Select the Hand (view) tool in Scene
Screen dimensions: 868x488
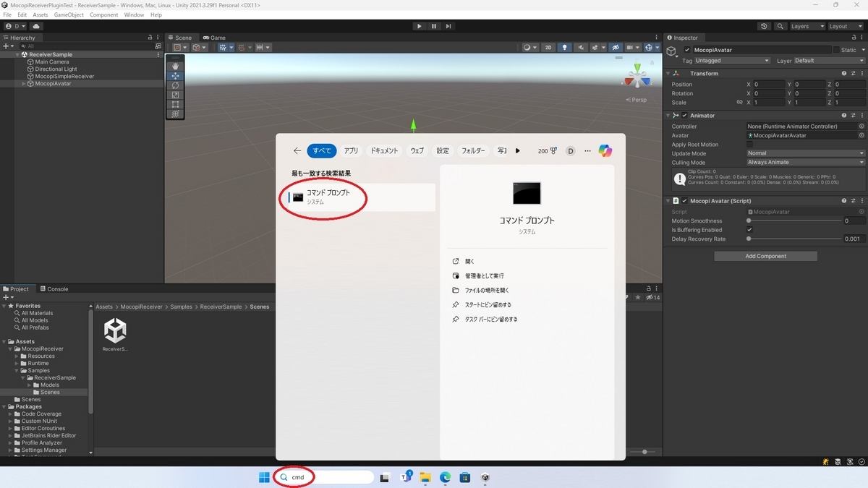click(175, 66)
